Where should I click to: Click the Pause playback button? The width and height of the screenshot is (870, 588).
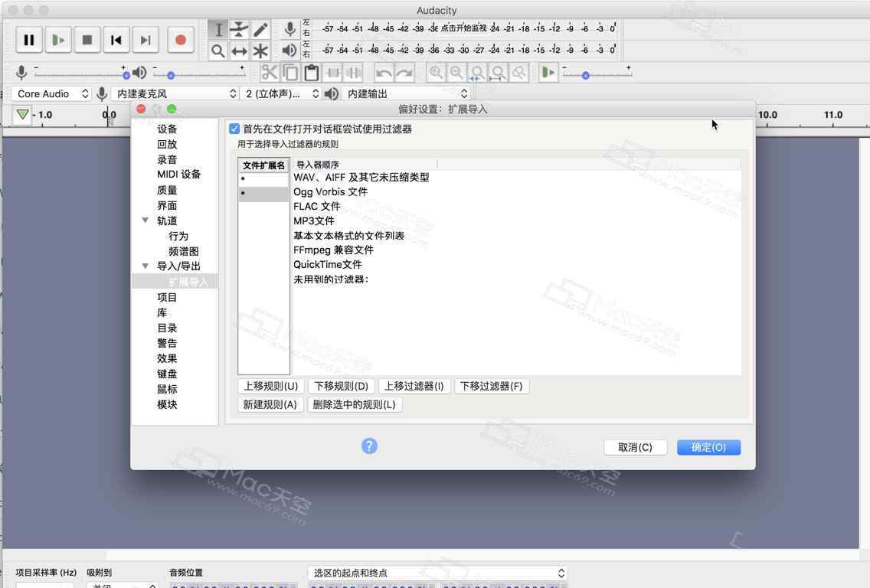coord(29,40)
